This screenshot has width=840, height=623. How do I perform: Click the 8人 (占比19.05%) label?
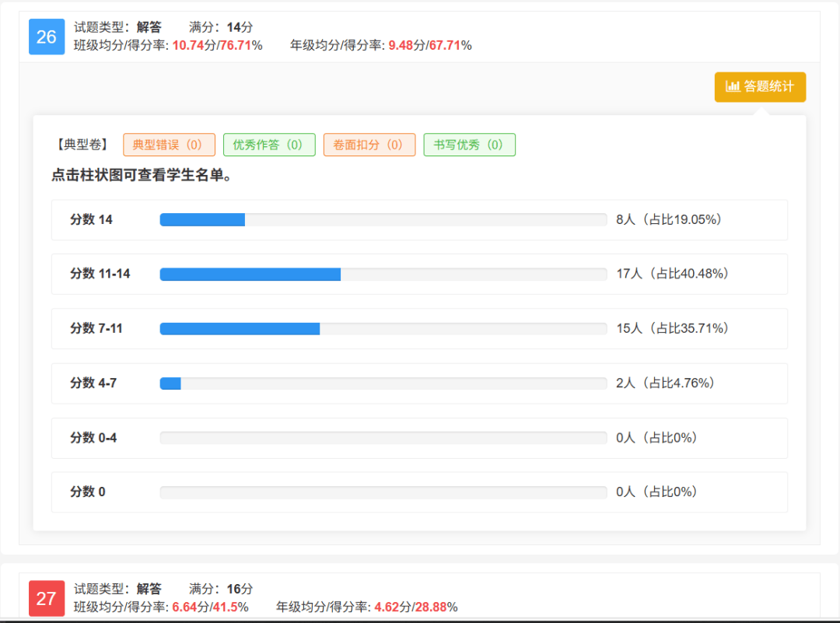(669, 220)
